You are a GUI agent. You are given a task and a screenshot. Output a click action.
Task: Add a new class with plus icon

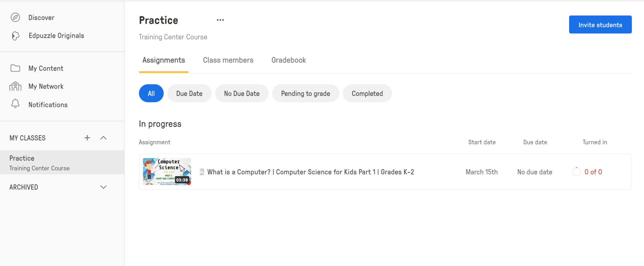pyautogui.click(x=87, y=138)
